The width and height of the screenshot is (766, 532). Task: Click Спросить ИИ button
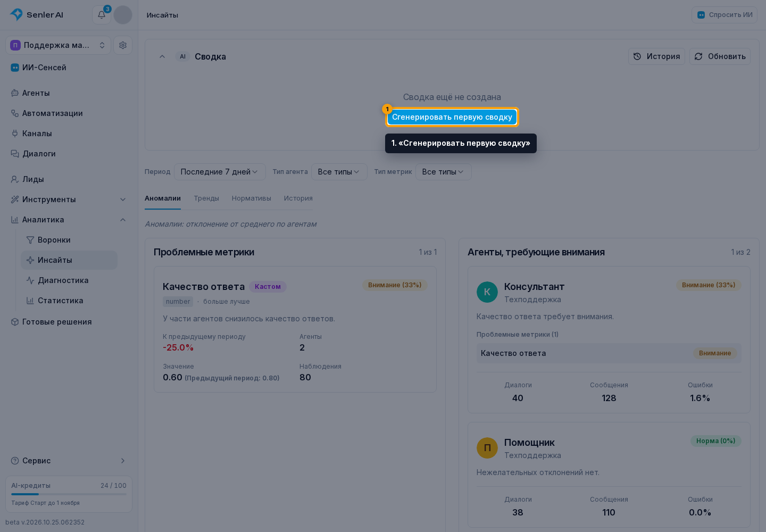[x=725, y=15]
